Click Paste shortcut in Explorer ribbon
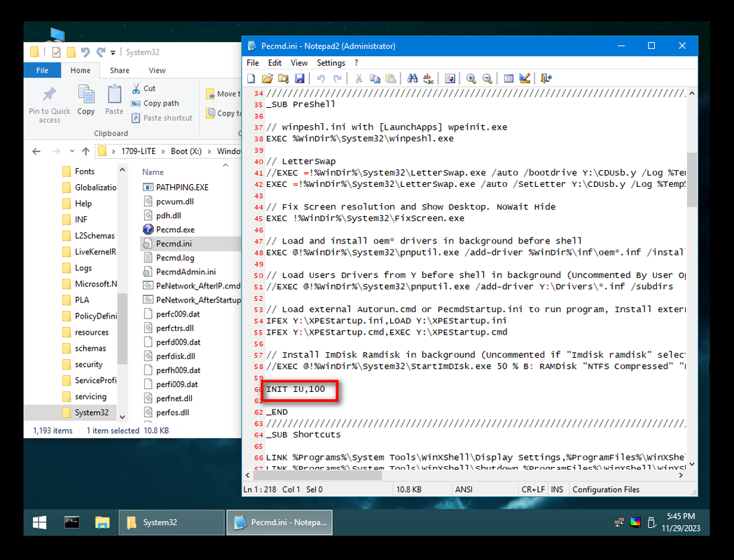 [162, 118]
